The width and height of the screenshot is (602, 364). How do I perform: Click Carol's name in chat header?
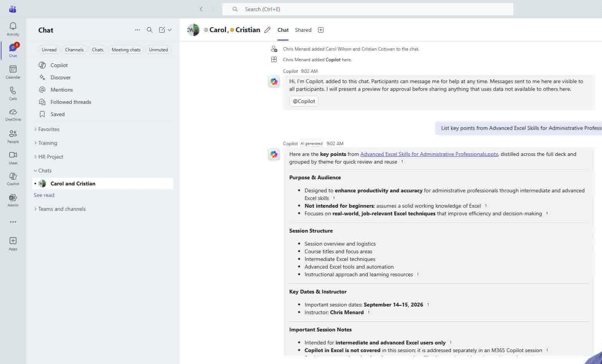(218, 30)
